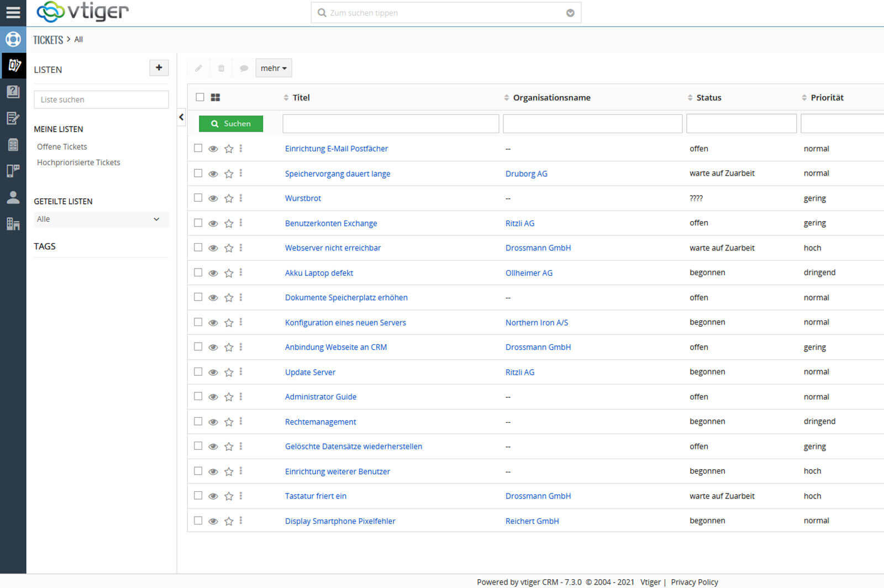Toggle the star on Akku Laptop defekt
The image size is (884, 588).
tap(229, 272)
